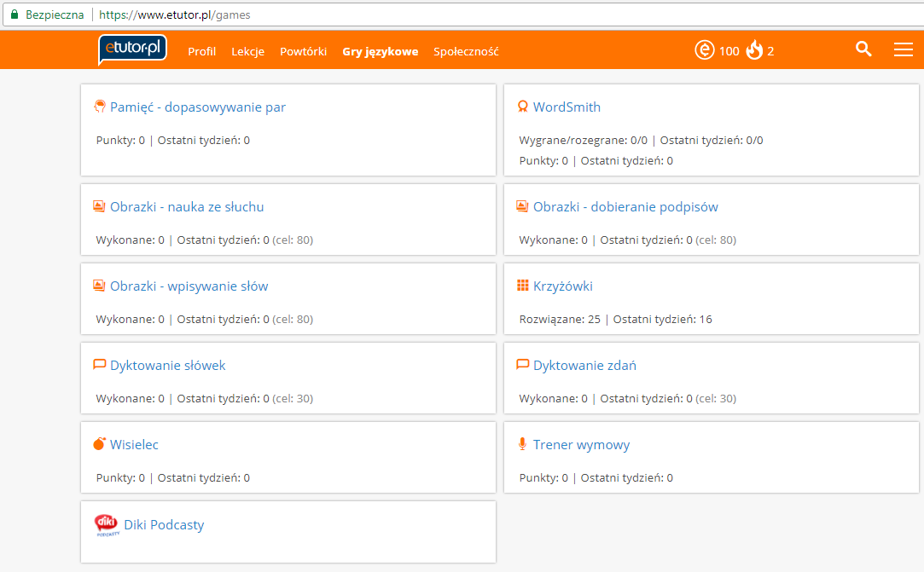This screenshot has height=572, width=924.
Task: Start Obrazki - nauka ze słuchu
Action: (x=187, y=207)
